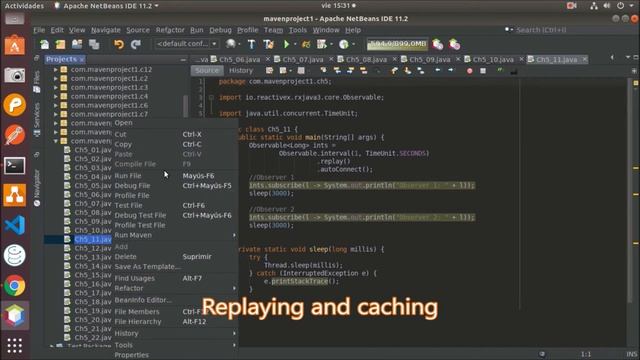Expand the com.mavenproject1.c7 package node
Screen dimensions: 640x360
(x=56, y=114)
